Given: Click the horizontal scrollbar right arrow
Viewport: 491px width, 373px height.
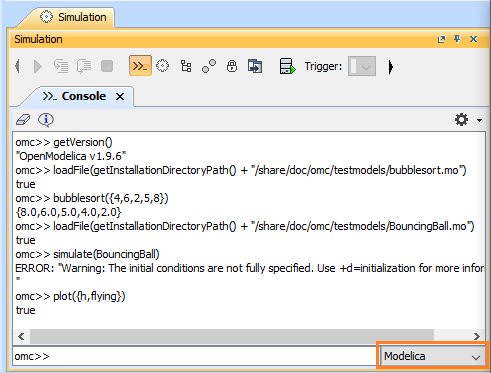Looking at the screenshot, I should pos(477,336).
